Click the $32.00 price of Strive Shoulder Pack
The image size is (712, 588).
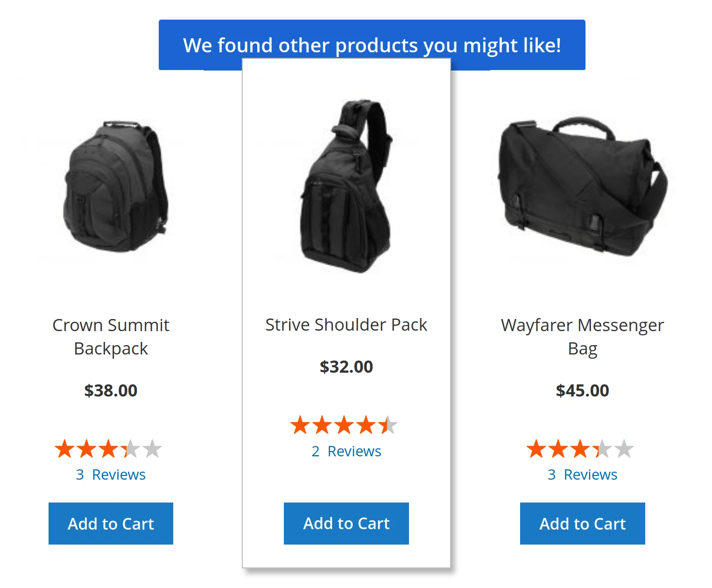click(x=345, y=367)
